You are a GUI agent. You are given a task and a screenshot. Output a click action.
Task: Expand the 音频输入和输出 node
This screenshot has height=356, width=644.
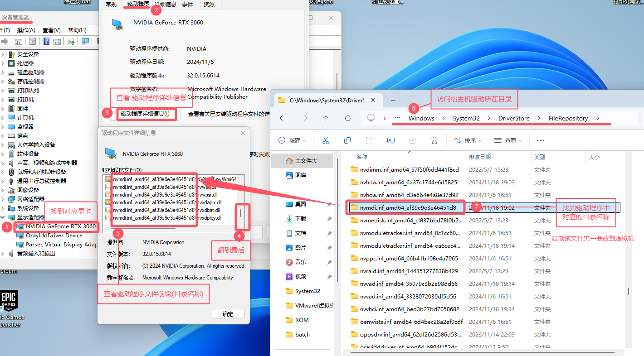pos(3,253)
